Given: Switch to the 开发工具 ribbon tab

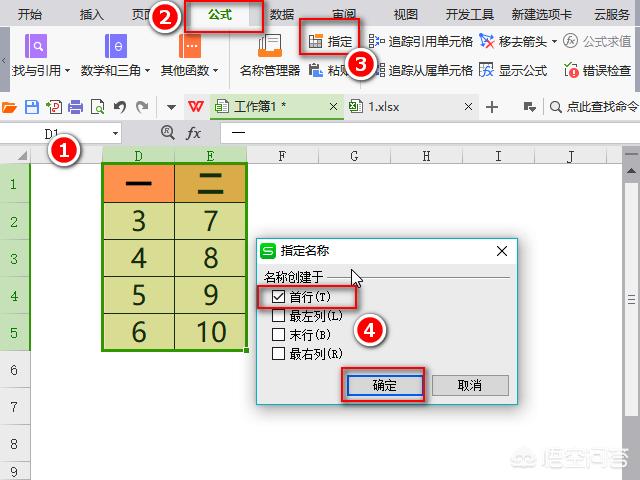Looking at the screenshot, I should (x=470, y=14).
